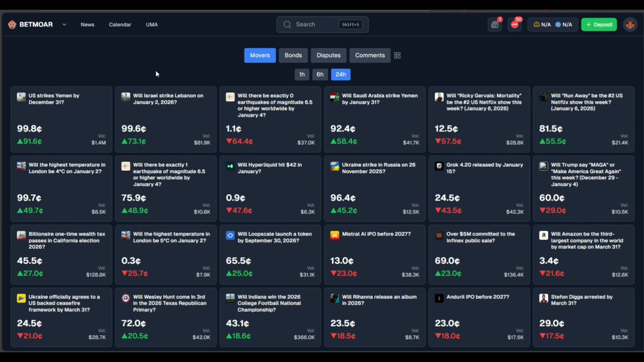Click Billionaire wealth tax California market icon
Image resolution: width=644 pixels, height=362 pixels.
click(x=21, y=235)
